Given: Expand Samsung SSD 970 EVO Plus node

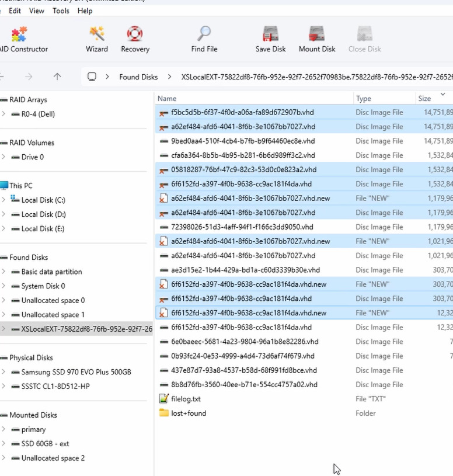Looking at the screenshot, I should [x=4, y=371].
